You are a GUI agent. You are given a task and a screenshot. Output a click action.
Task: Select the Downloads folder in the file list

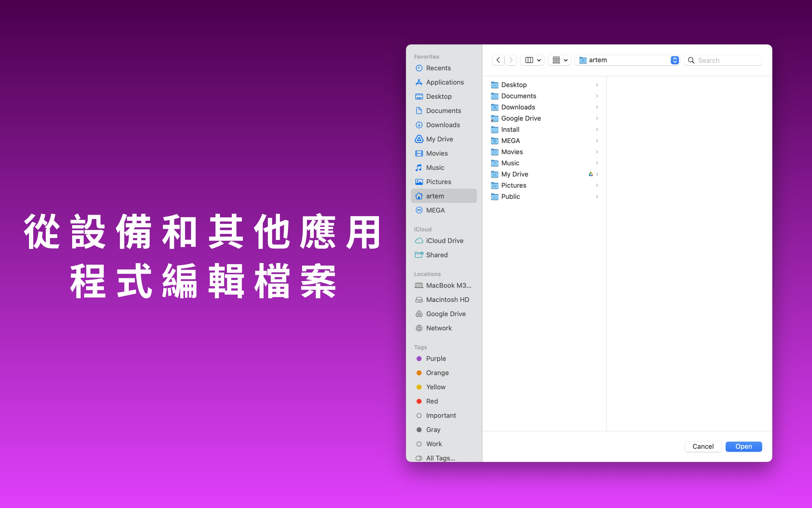[544, 107]
